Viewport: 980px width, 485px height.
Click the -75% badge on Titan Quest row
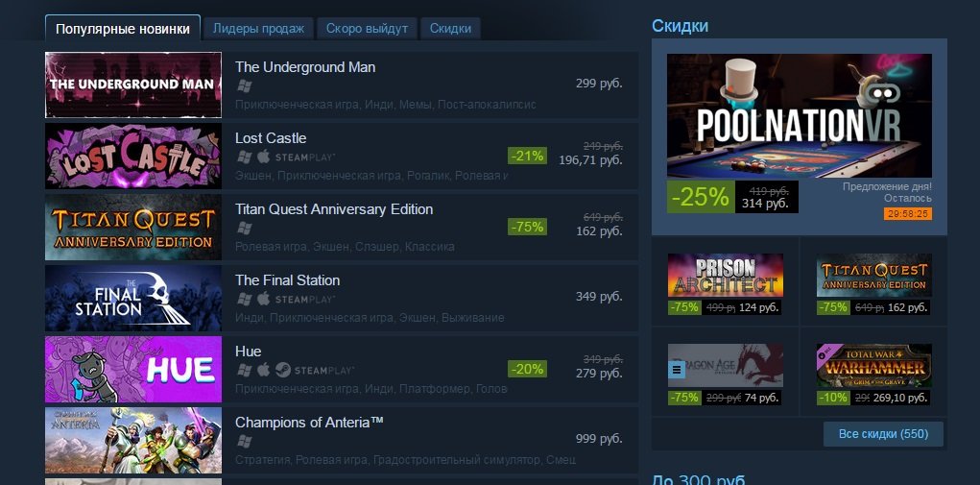point(527,227)
